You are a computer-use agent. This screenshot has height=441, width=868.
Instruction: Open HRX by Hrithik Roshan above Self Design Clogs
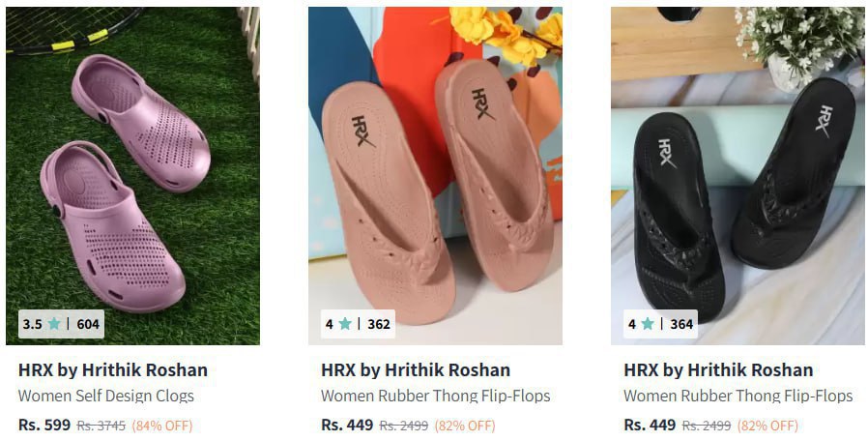113,370
